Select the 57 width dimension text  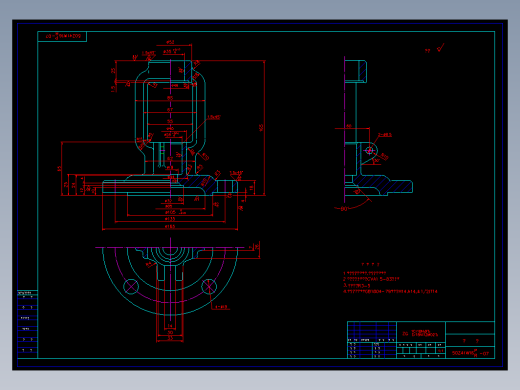point(170,110)
